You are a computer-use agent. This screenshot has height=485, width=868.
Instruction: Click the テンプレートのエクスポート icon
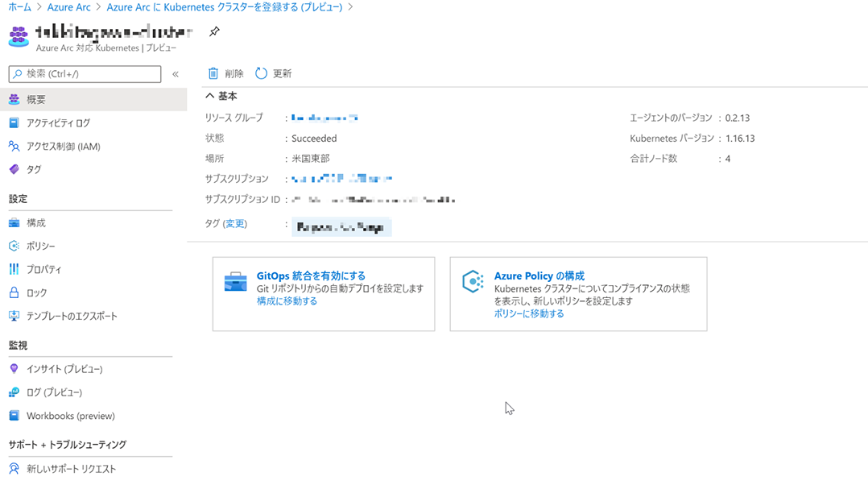coord(14,316)
